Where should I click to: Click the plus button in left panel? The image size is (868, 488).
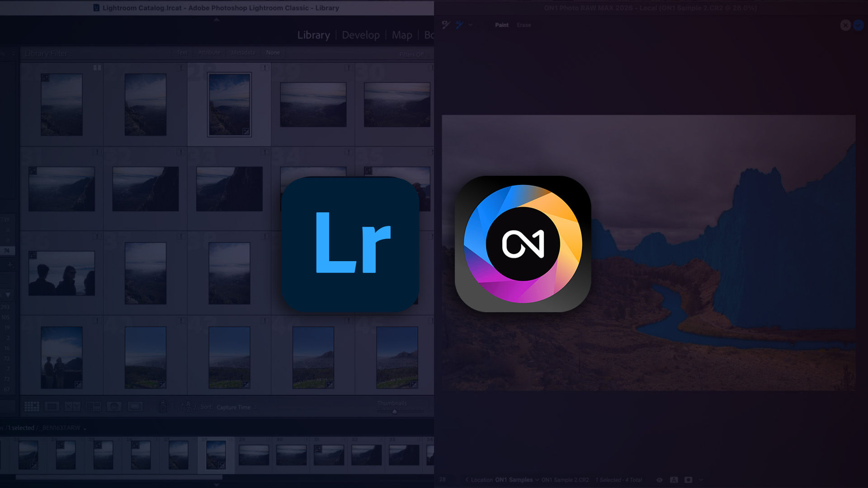click(9, 264)
